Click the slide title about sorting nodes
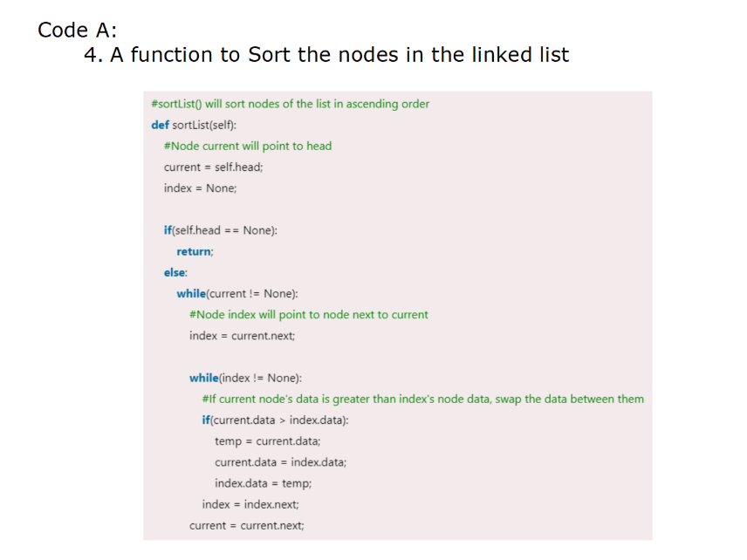 click(x=326, y=55)
